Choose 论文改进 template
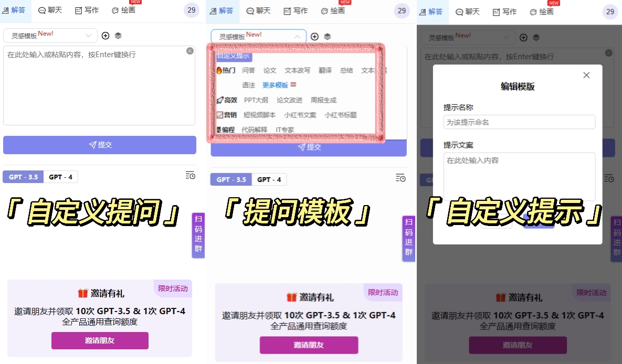622x364 pixels. tap(289, 100)
